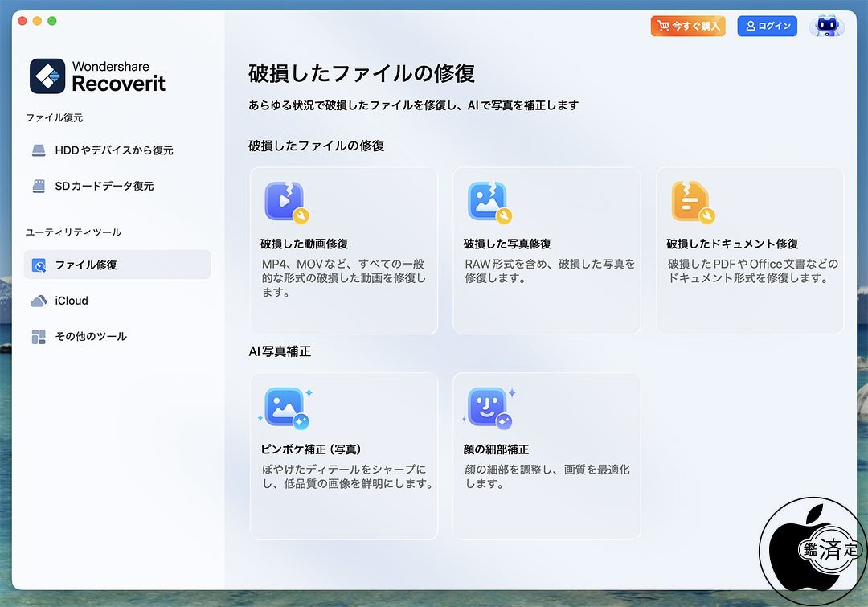Open the 破損した写真修復 card text

[548, 271]
